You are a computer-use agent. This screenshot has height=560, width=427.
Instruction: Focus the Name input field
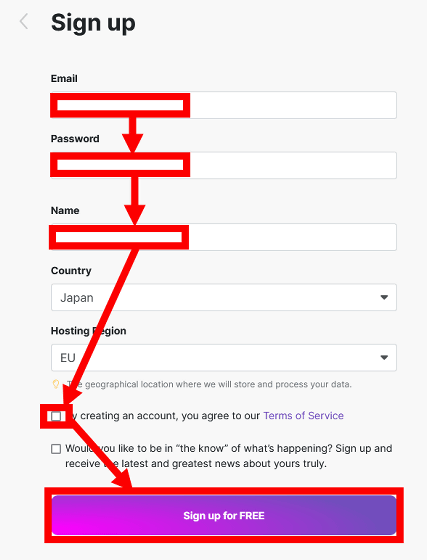point(224,237)
